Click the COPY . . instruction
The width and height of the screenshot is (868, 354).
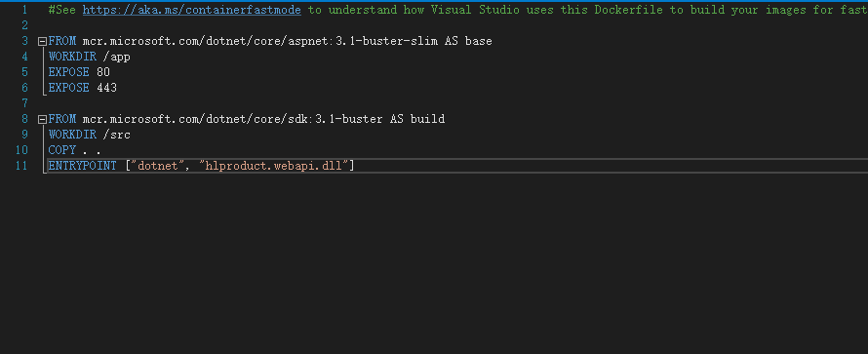tap(75, 150)
